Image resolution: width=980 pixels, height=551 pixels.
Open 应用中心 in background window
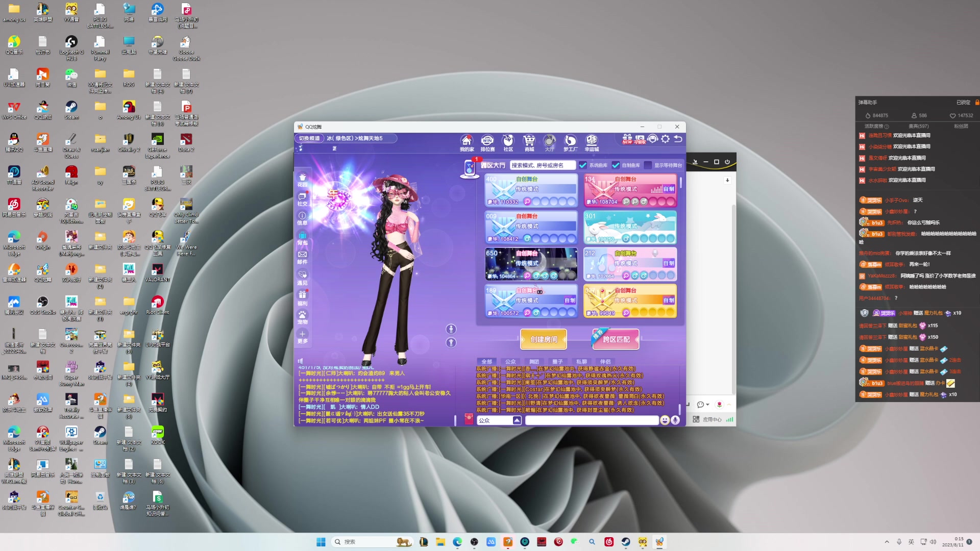point(707,419)
